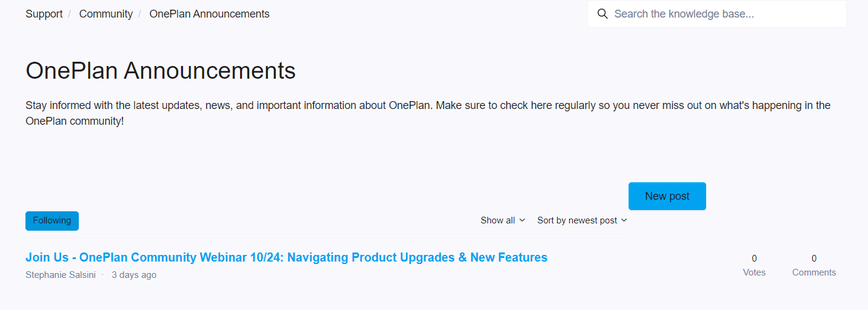Screen dimensions: 868x310
Task: Click the 0 Votes counter
Action: (754, 265)
